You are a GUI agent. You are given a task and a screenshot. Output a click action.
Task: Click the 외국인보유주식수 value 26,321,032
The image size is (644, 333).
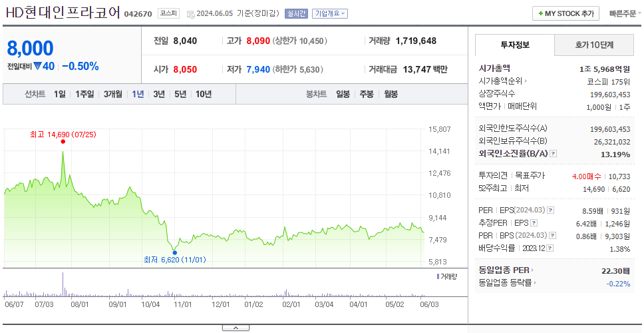pos(612,142)
